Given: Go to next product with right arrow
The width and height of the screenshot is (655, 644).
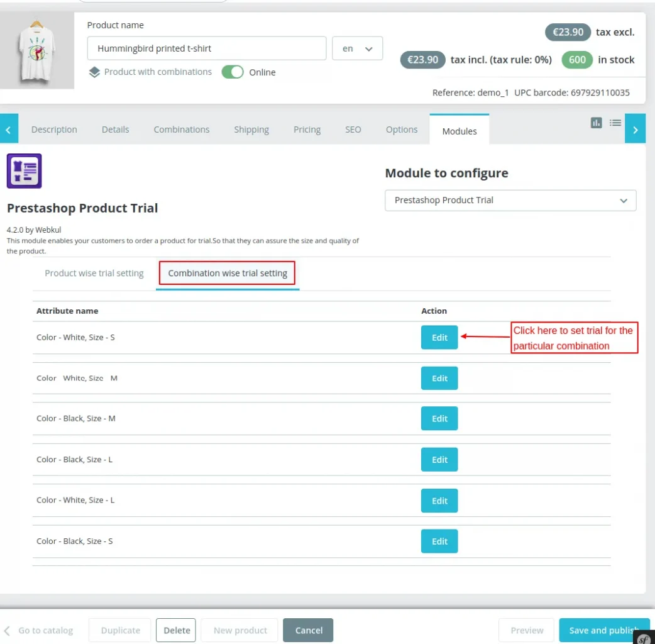Looking at the screenshot, I should (635, 129).
